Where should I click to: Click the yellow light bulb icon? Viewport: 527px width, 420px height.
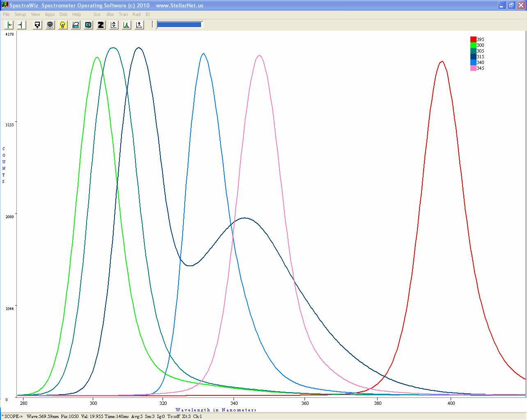[x=63, y=25]
